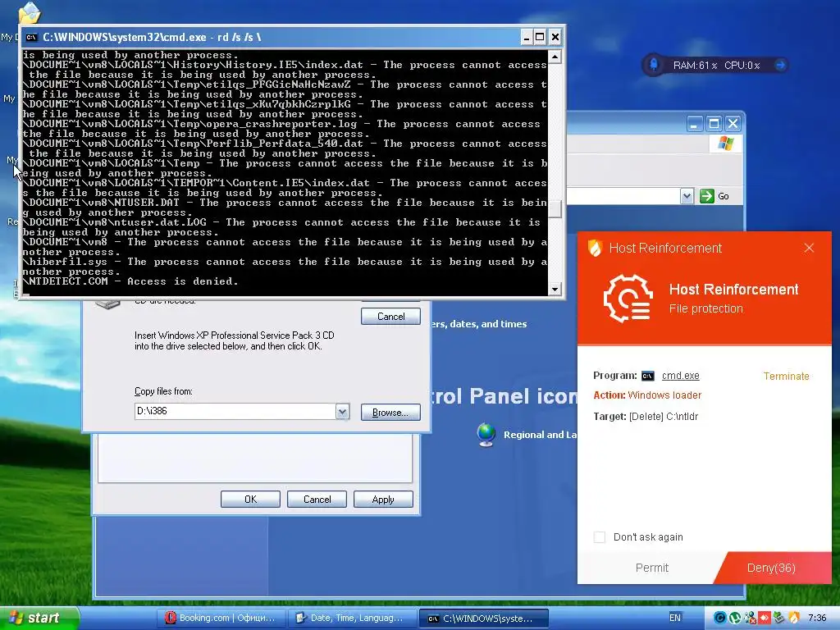Click the CD drive icon in dialog

(x=107, y=304)
